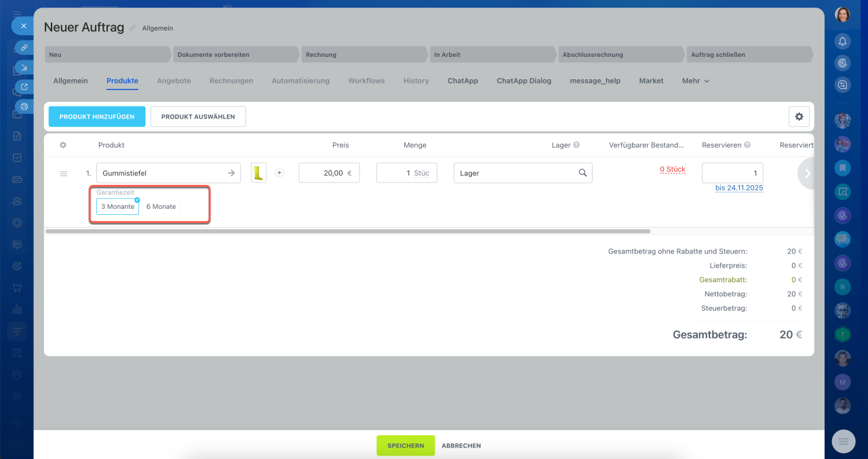Switch to the Rechnungen tab
The height and width of the screenshot is (459, 868).
pyautogui.click(x=231, y=81)
